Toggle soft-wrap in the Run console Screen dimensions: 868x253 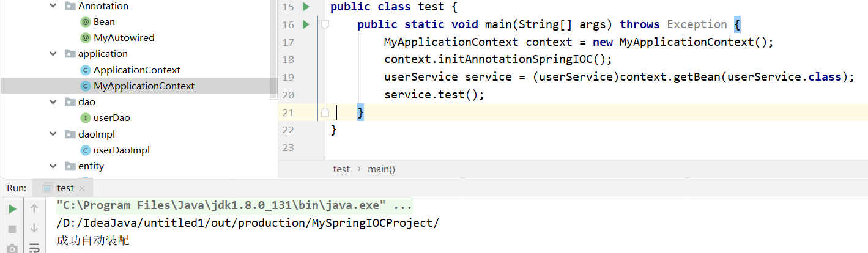coord(34,248)
